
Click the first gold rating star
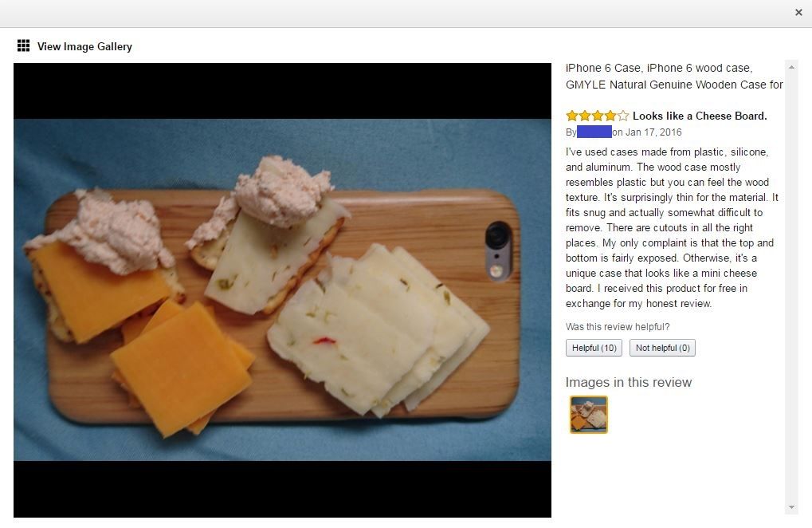(571, 116)
